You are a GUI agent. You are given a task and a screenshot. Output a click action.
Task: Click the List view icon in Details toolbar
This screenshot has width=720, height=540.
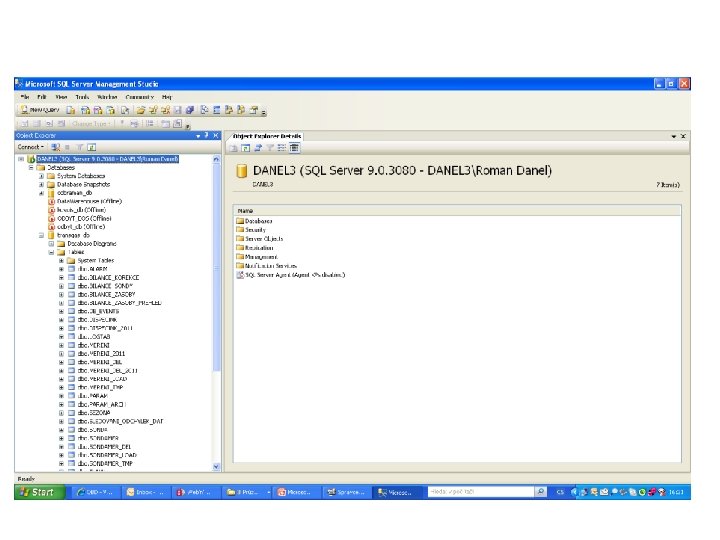[x=282, y=147]
